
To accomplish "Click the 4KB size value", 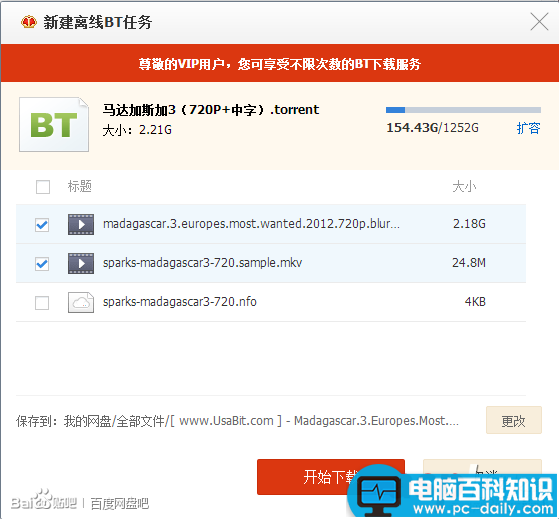I will 475,302.
